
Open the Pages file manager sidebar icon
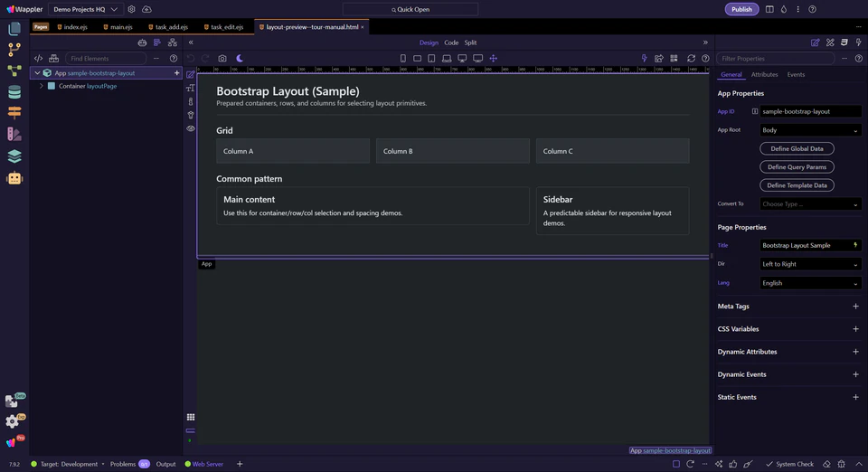14,28
